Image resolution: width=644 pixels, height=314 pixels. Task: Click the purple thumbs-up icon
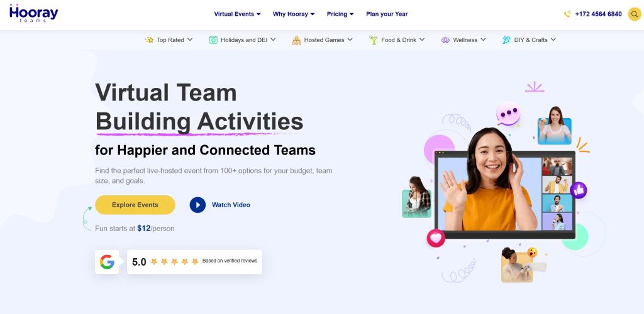click(x=579, y=190)
